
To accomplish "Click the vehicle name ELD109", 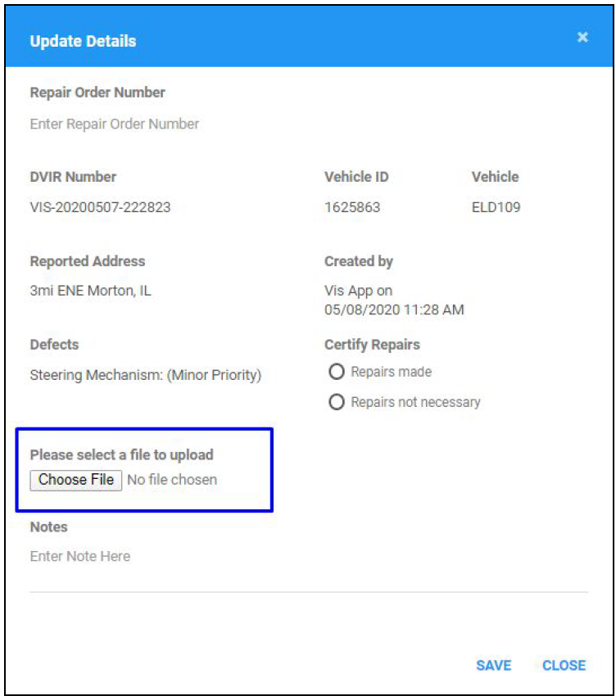I will [496, 208].
